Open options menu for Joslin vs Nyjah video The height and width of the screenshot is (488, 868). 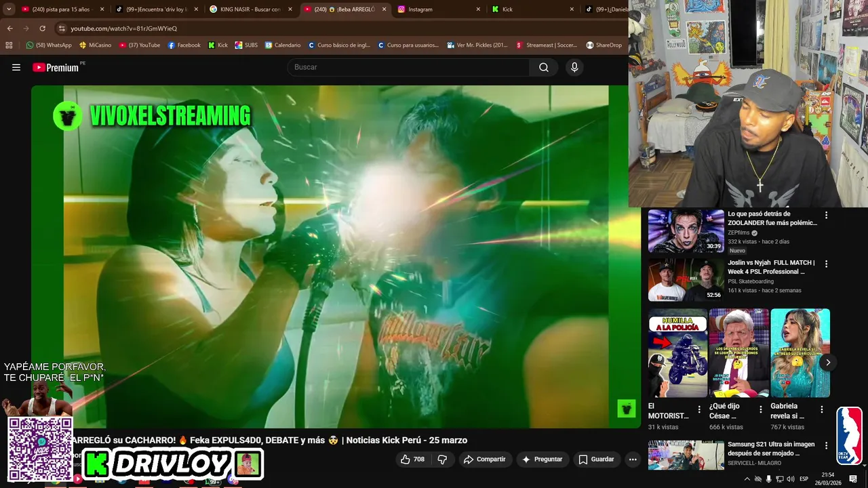(x=826, y=264)
